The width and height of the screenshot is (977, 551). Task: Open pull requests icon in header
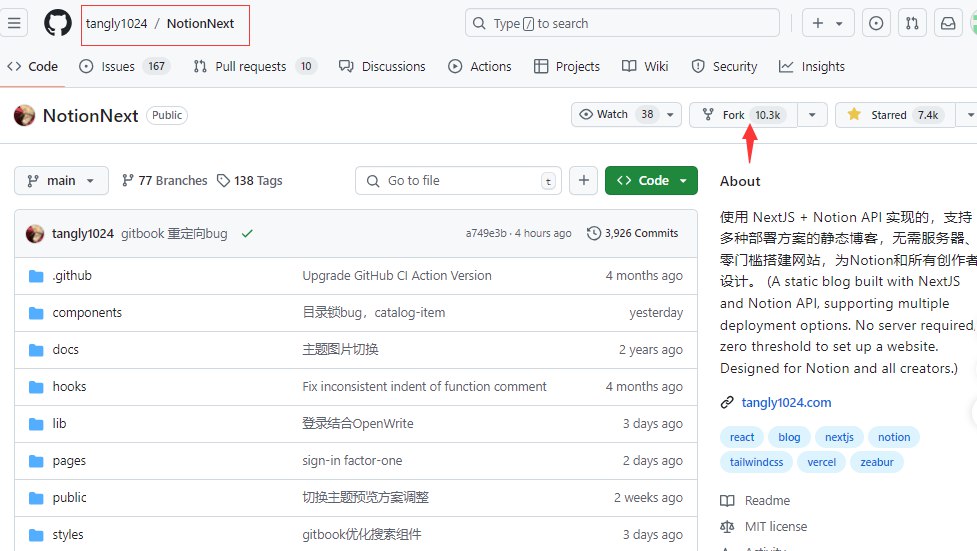pos(912,24)
